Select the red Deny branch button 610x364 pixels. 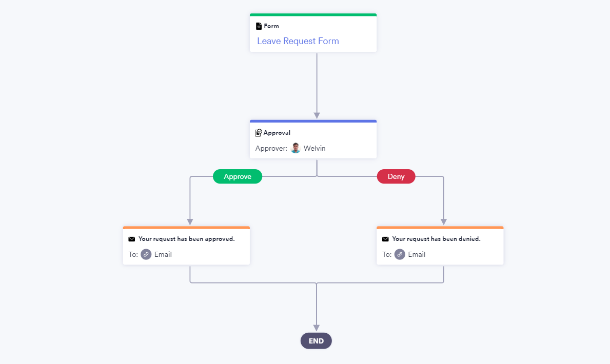click(x=396, y=176)
